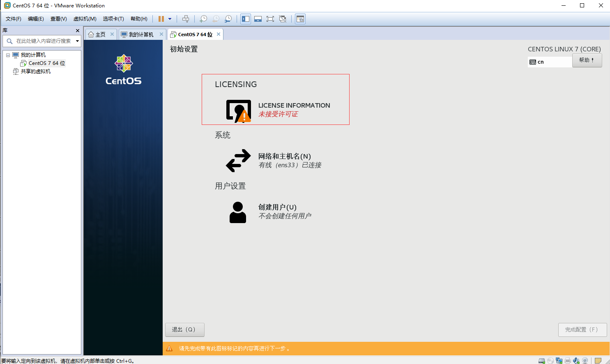Select 我的计算机 in the library tree
This screenshot has height=364, width=610.
[33, 55]
